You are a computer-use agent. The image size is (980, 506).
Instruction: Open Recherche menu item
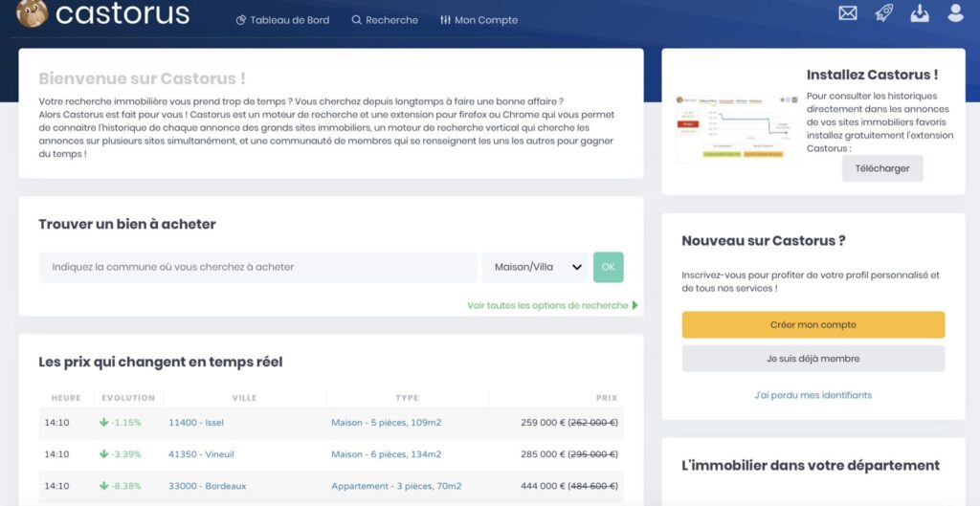click(x=385, y=20)
